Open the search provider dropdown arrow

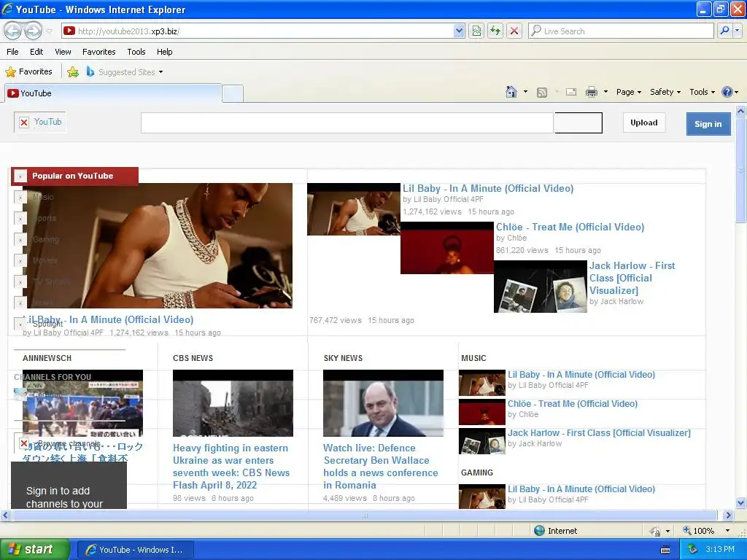[x=737, y=31]
